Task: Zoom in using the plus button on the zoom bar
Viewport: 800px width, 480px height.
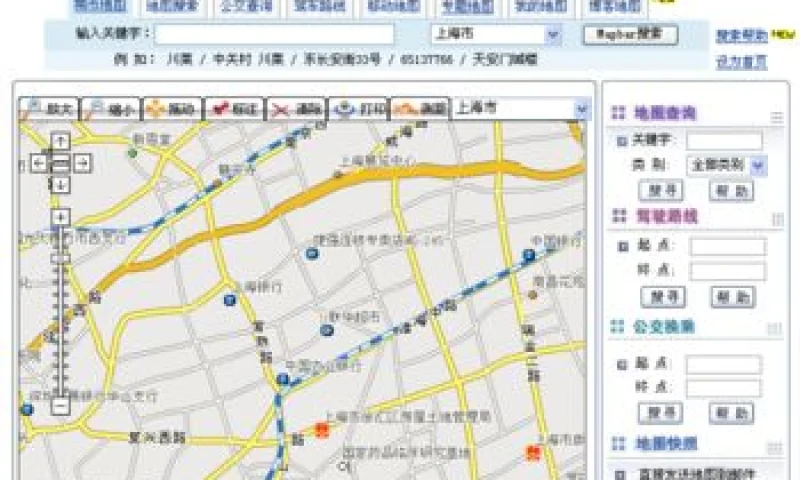Action: coord(61,218)
